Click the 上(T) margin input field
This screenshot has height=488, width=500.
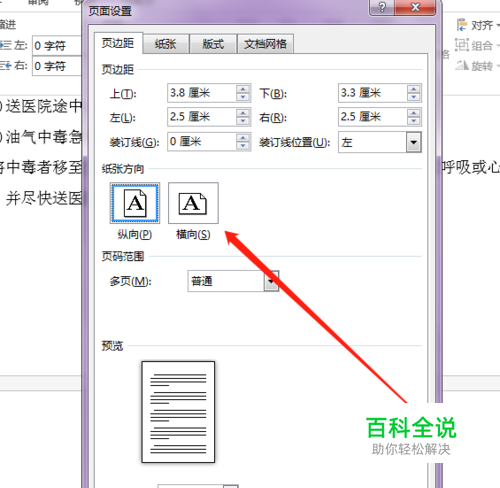point(202,93)
